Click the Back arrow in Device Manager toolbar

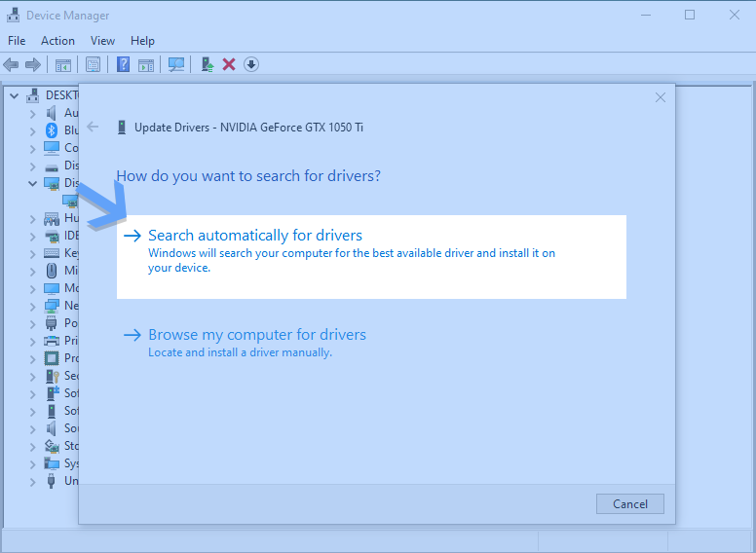[11, 64]
